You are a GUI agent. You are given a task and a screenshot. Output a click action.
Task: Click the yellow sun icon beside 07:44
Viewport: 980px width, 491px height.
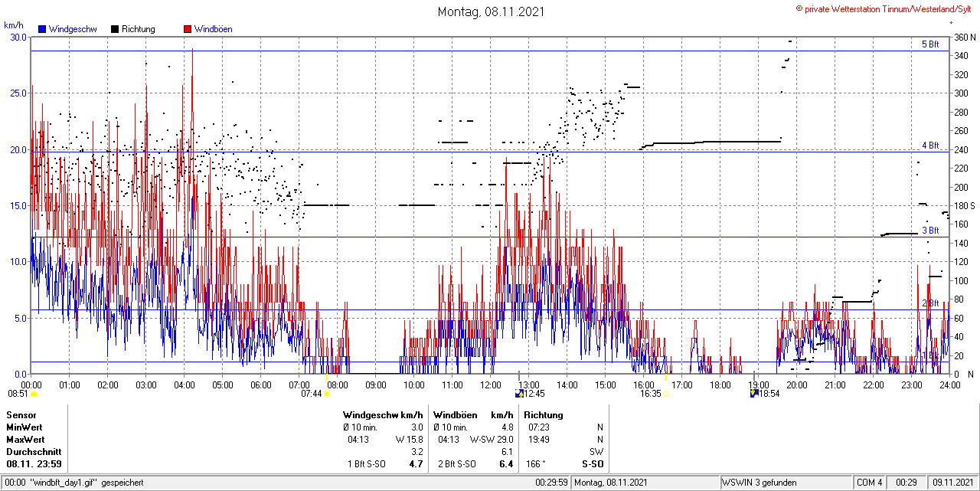pos(327,394)
